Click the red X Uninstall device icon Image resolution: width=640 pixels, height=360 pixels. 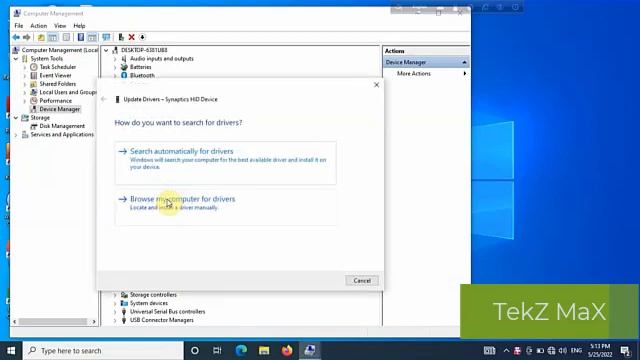[x=131, y=38]
